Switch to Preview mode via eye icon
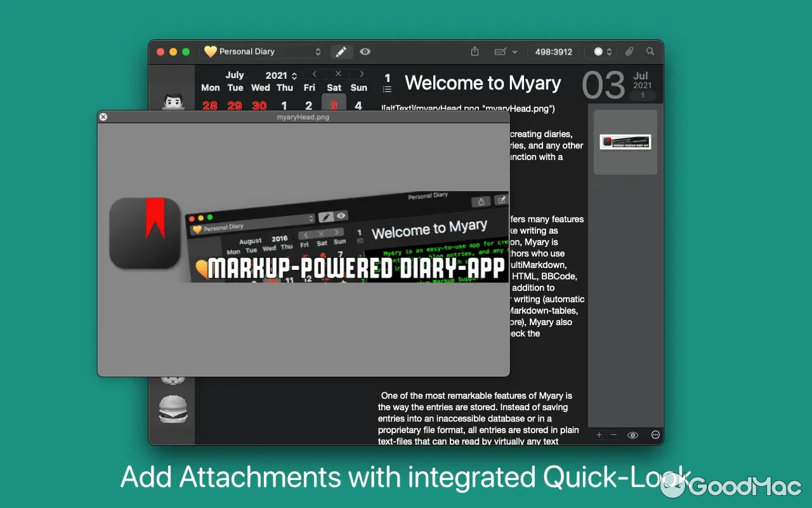 (365, 51)
